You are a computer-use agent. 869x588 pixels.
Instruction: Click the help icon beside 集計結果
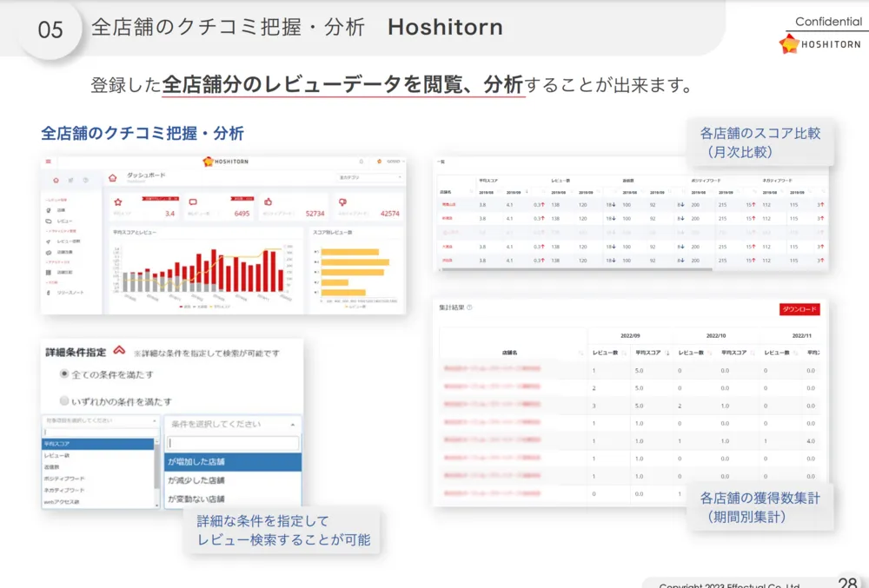point(469,307)
